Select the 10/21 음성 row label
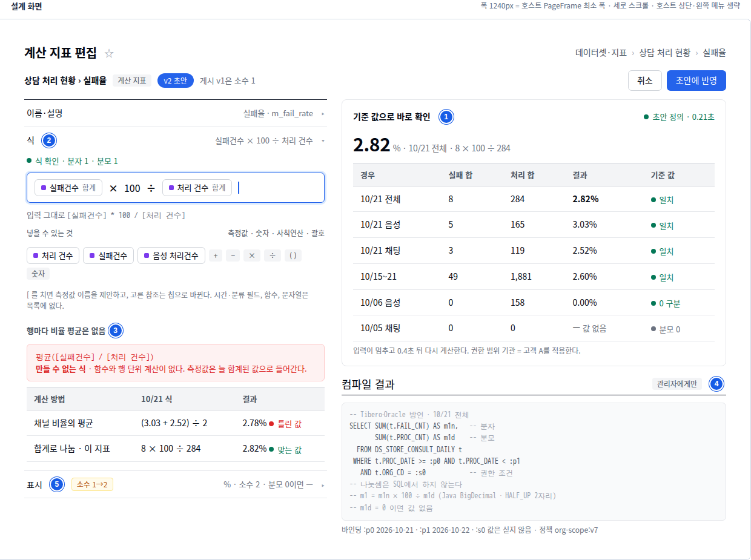 click(x=380, y=225)
